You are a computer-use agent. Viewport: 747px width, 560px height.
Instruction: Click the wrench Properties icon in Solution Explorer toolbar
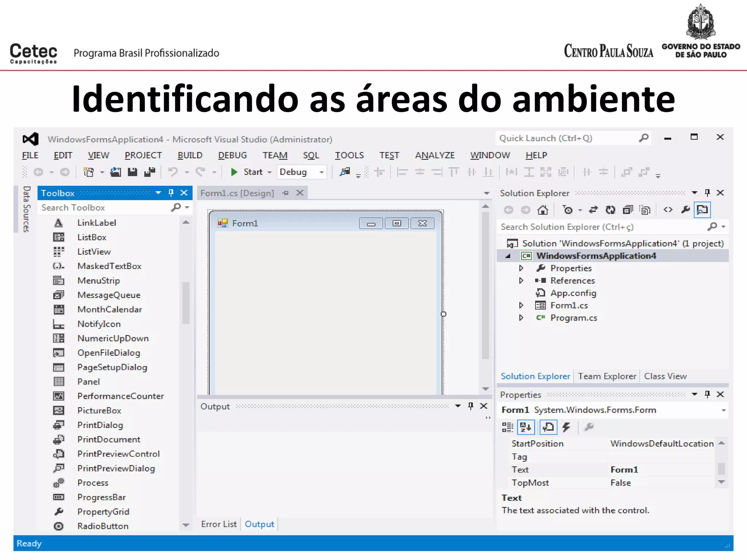686,210
